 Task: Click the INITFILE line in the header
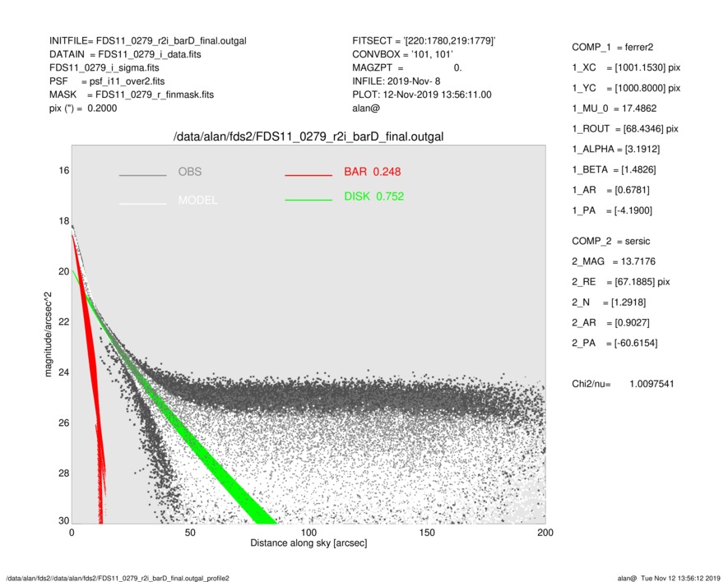point(147,41)
